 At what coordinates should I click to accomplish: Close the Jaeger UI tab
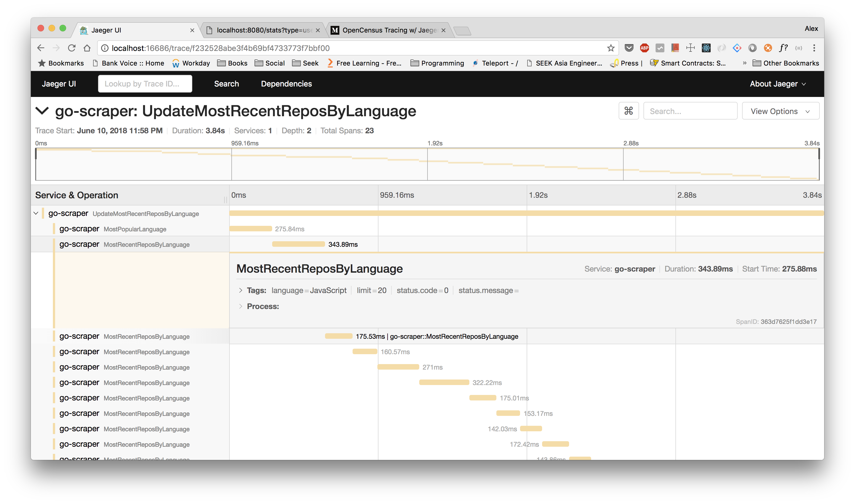point(192,30)
